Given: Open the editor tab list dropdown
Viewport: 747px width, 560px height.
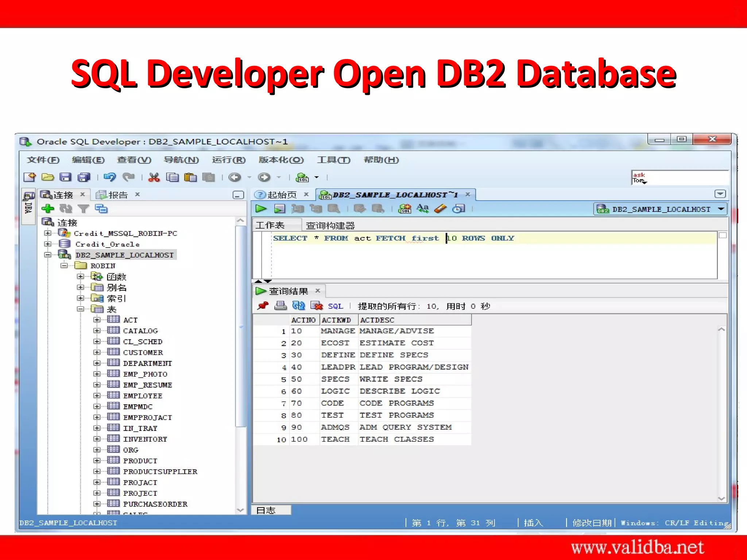Looking at the screenshot, I should point(720,194).
